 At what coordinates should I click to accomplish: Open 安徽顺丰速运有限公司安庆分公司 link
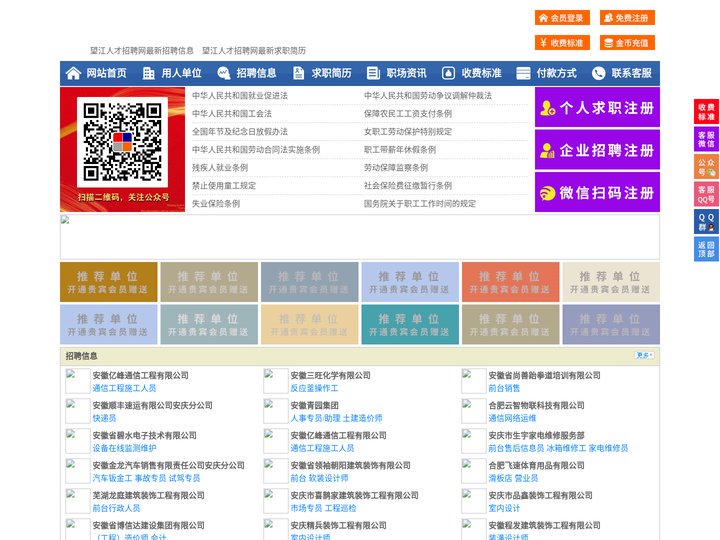click(152, 405)
